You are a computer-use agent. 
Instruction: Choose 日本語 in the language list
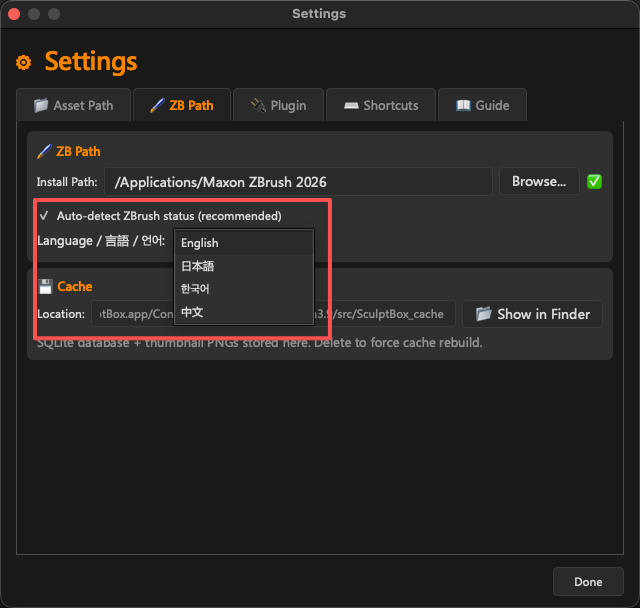244,266
